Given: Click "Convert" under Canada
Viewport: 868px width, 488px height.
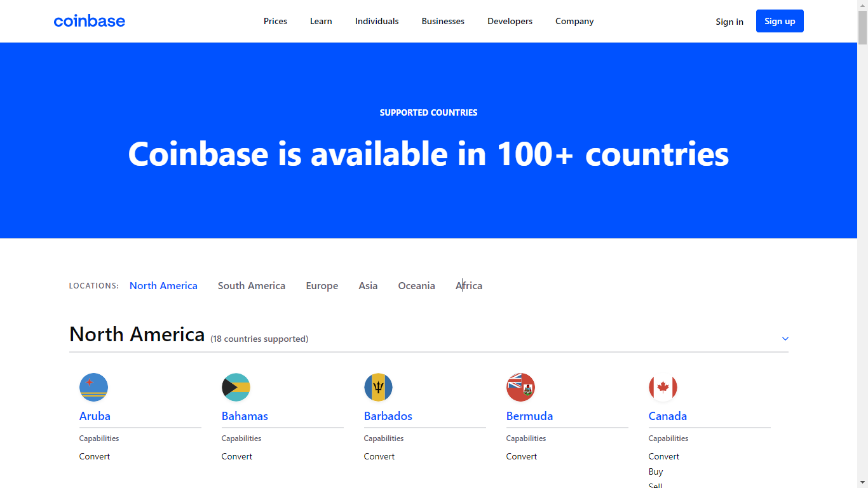Looking at the screenshot, I should pyautogui.click(x=664, y=456).
